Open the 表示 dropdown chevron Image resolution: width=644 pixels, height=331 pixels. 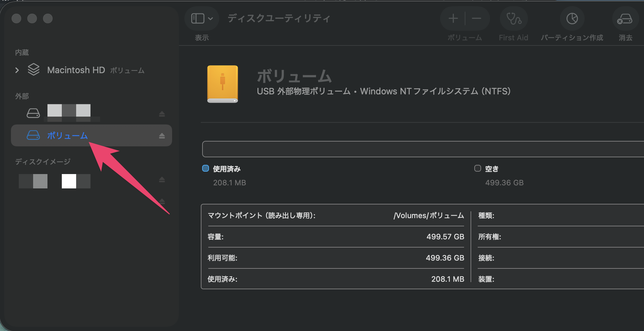point(211,18)
